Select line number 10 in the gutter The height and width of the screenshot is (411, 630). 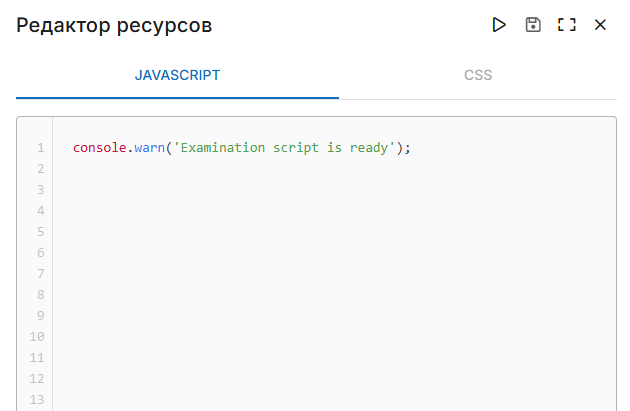pyautogui.click(x=38, y=337)
